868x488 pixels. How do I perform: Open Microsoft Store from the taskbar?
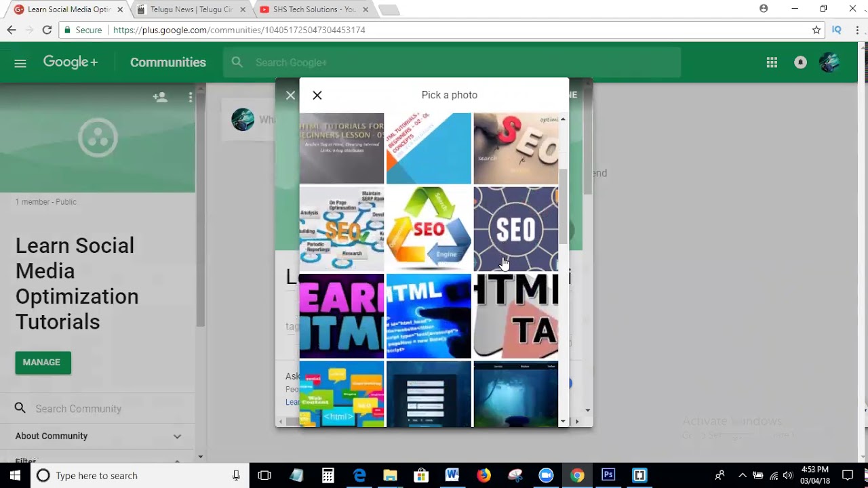[x=421, y=475]
